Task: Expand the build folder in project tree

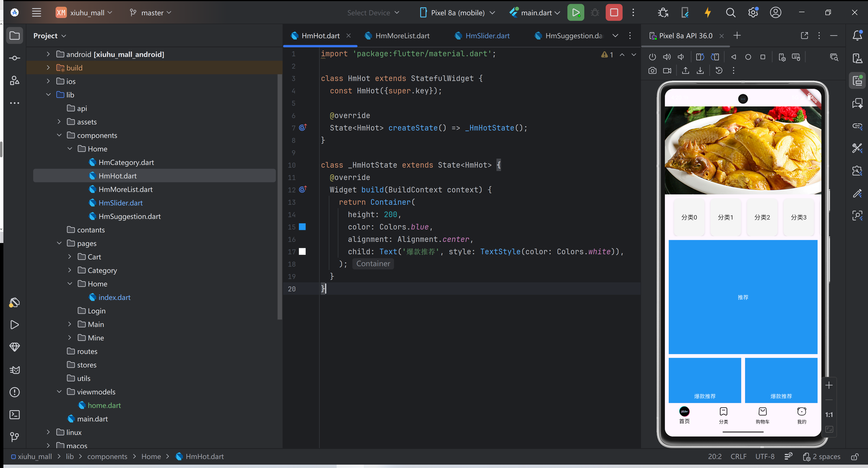Action: click(48, 68)
